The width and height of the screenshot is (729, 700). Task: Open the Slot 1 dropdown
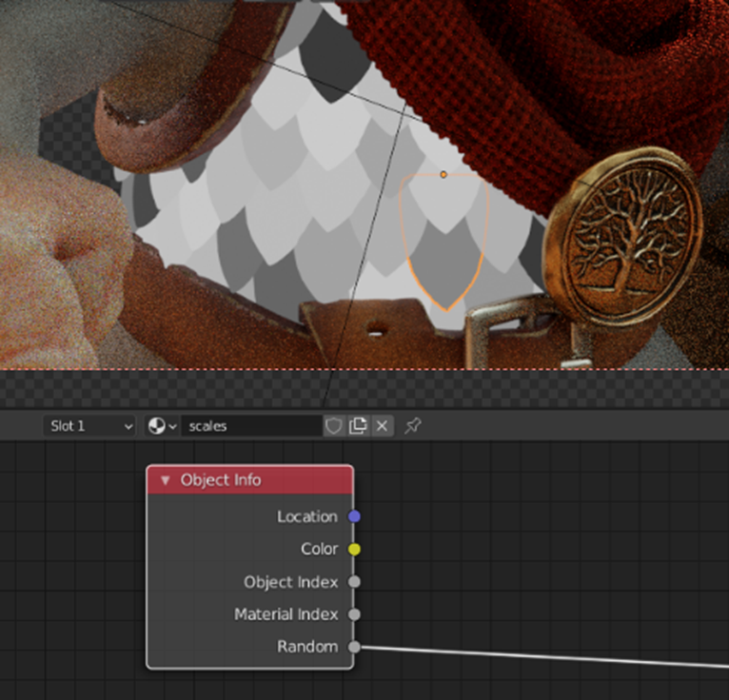(89, 426)
